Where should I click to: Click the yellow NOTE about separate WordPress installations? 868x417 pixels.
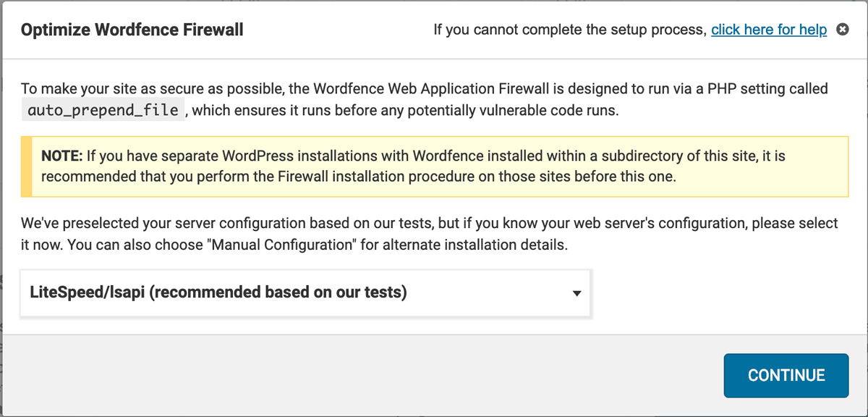tap(435, 167)
